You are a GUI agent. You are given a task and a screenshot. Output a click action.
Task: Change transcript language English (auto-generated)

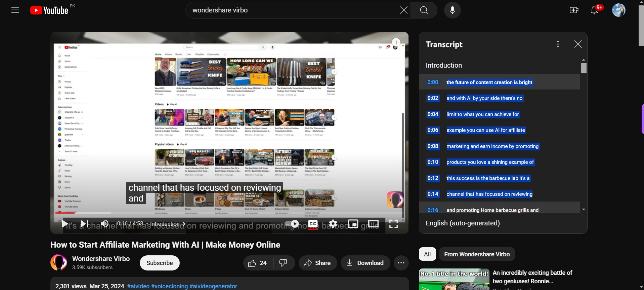463,223
